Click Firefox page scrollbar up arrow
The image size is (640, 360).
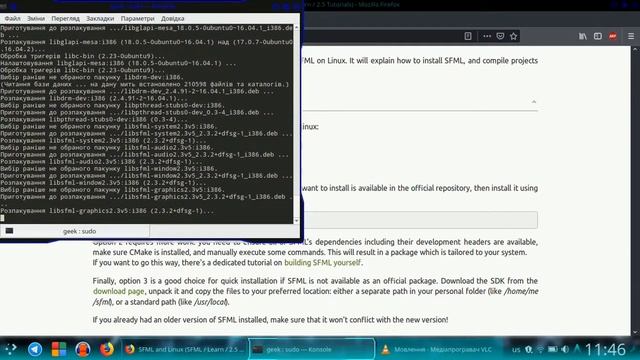click(x=635, y=49)
